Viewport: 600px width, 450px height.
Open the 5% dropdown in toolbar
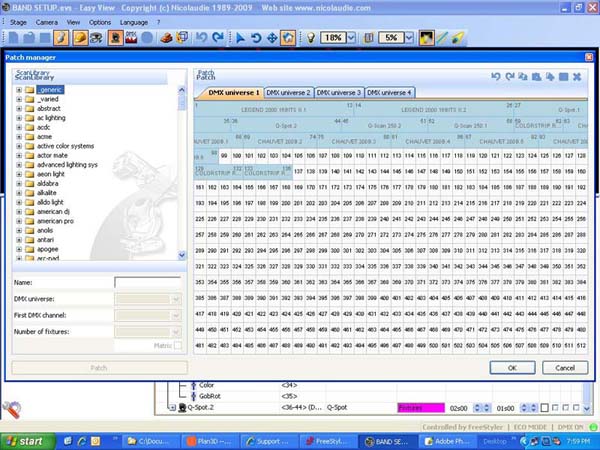tap(409, 38)
